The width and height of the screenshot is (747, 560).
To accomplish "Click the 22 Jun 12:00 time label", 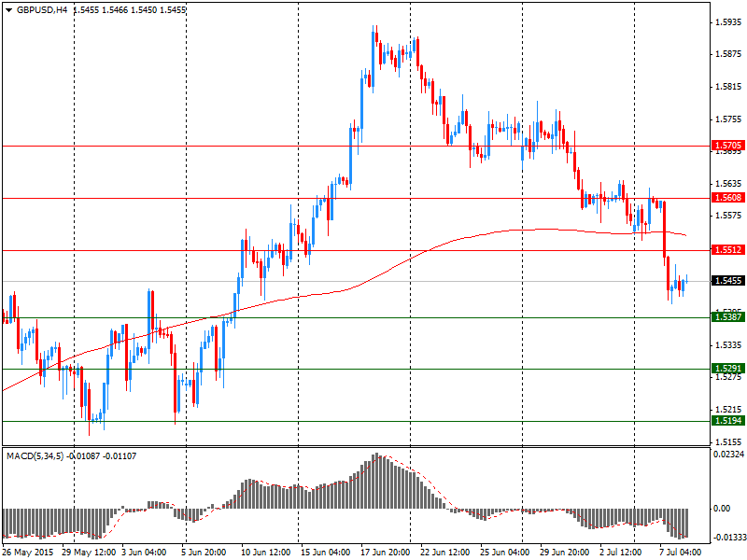I will tap(445, 553).
